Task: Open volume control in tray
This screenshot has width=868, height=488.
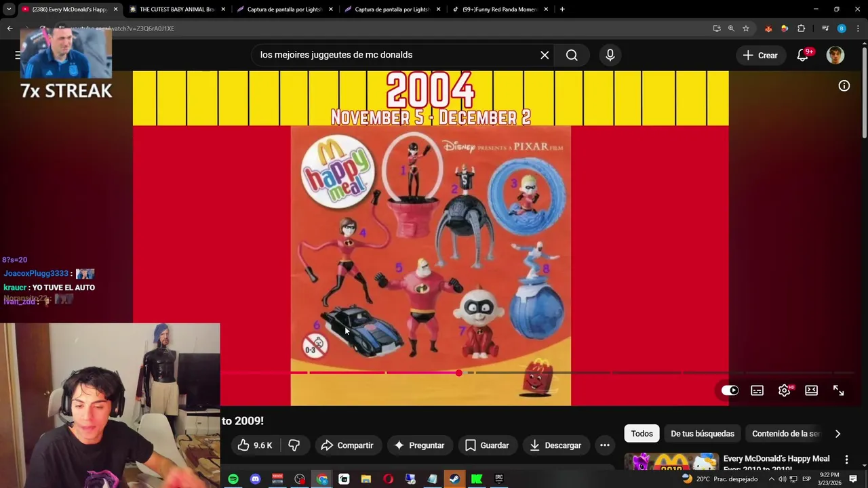Action: [782, 479]
